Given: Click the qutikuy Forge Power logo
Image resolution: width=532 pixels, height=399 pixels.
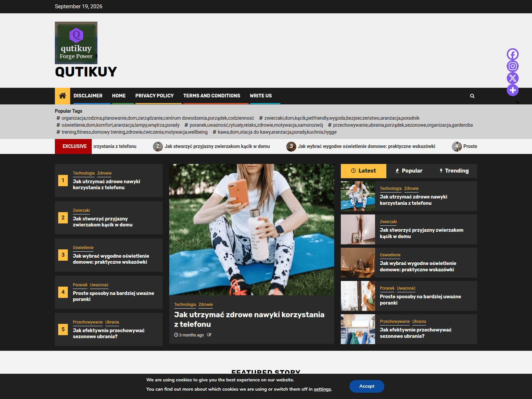Looking at the screenshot, I should point(76,43).
